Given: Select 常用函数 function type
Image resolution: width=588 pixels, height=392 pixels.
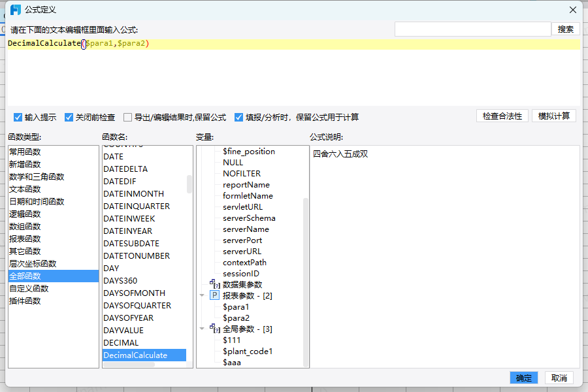Looking at the screenshot, I should (x=54, y=152).
